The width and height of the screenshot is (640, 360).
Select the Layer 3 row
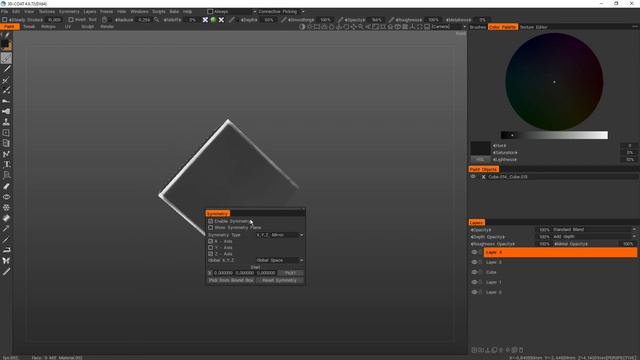pos(560,262)
